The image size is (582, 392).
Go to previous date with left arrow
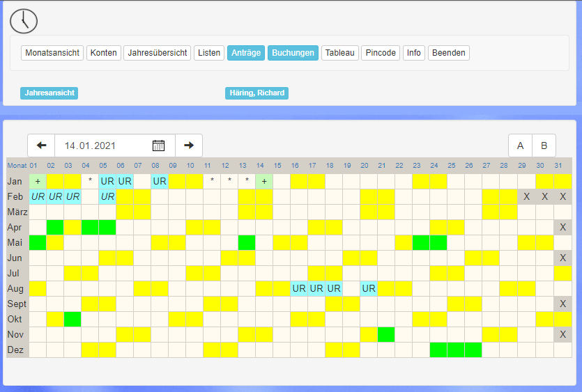[x=41, y=146]
